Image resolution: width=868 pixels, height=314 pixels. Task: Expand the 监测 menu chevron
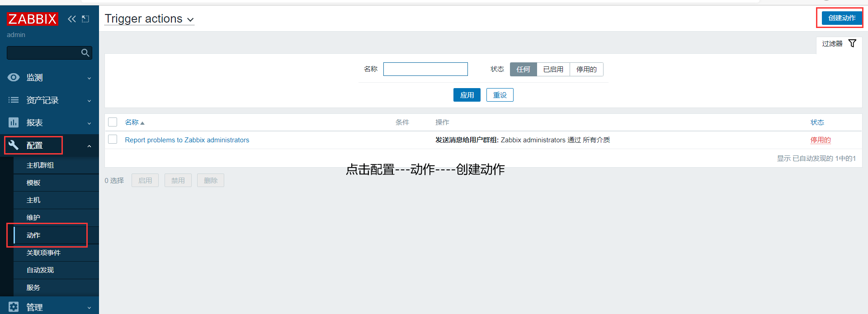pos(89,78)
